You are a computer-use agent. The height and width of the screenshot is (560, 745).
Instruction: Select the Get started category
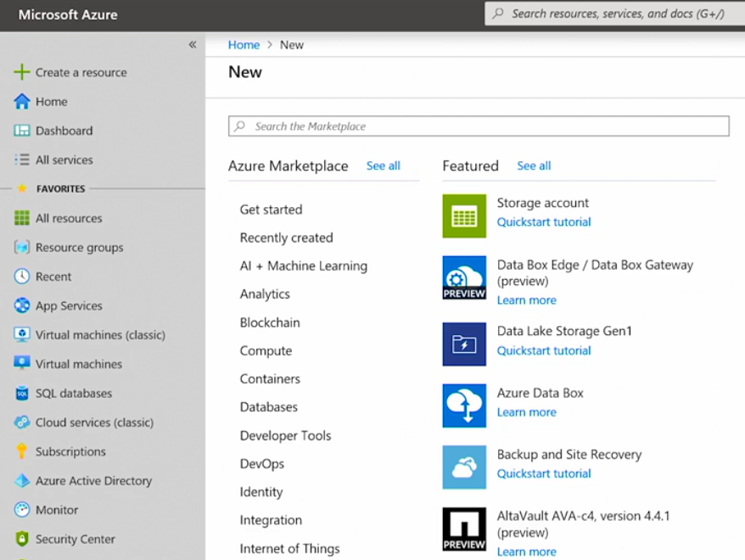coord(271,210)
